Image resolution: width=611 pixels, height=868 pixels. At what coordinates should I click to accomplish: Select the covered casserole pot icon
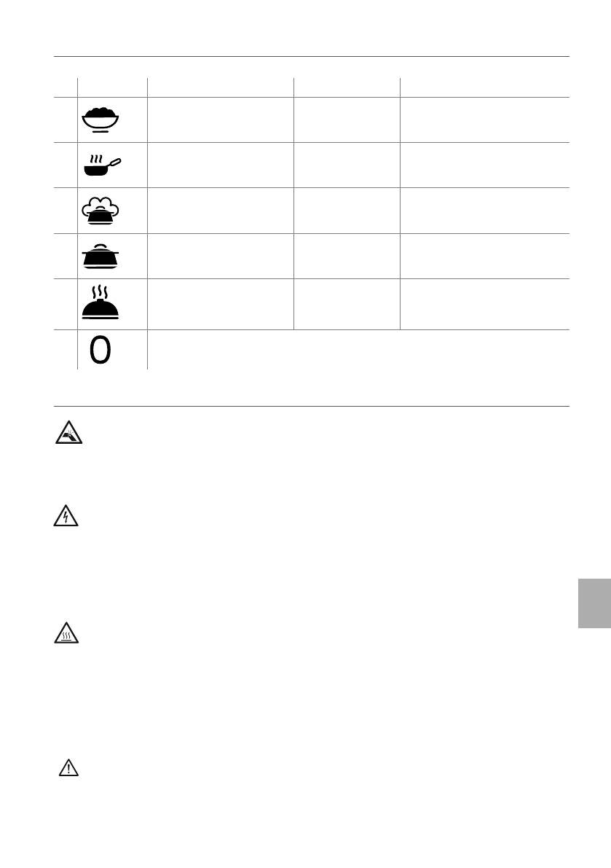coord(100,255)
